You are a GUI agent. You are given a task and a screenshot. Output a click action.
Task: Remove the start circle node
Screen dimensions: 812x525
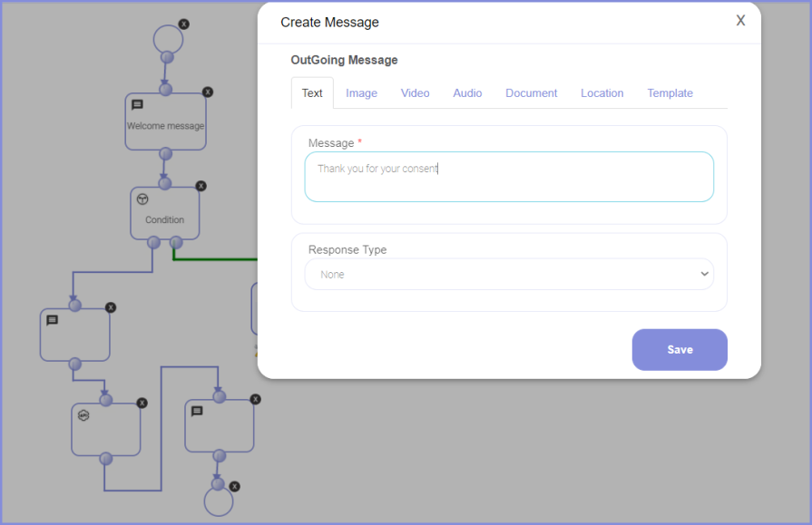click(x=184, y=24)
